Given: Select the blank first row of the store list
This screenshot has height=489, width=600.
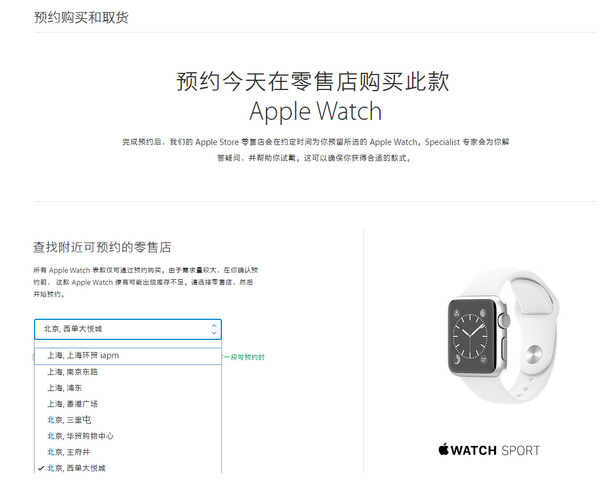Looking at the screenshot, I should coord(128,344).
